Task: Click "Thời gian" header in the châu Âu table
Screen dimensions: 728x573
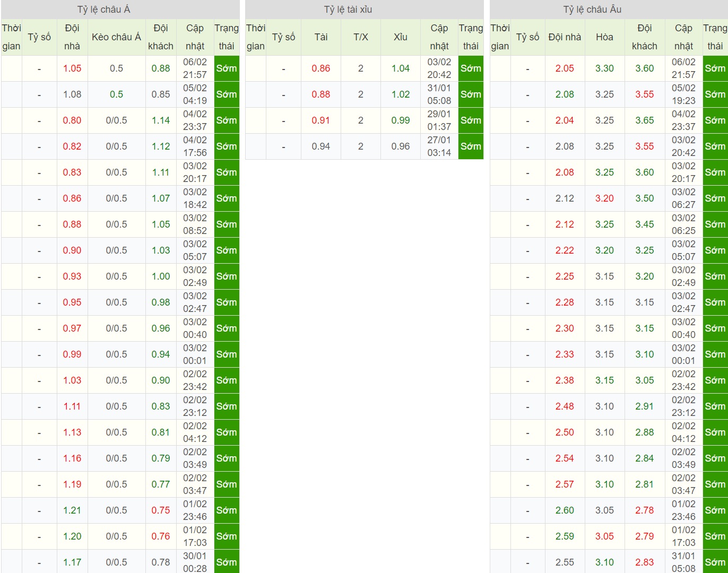Action: pos(500,37)
